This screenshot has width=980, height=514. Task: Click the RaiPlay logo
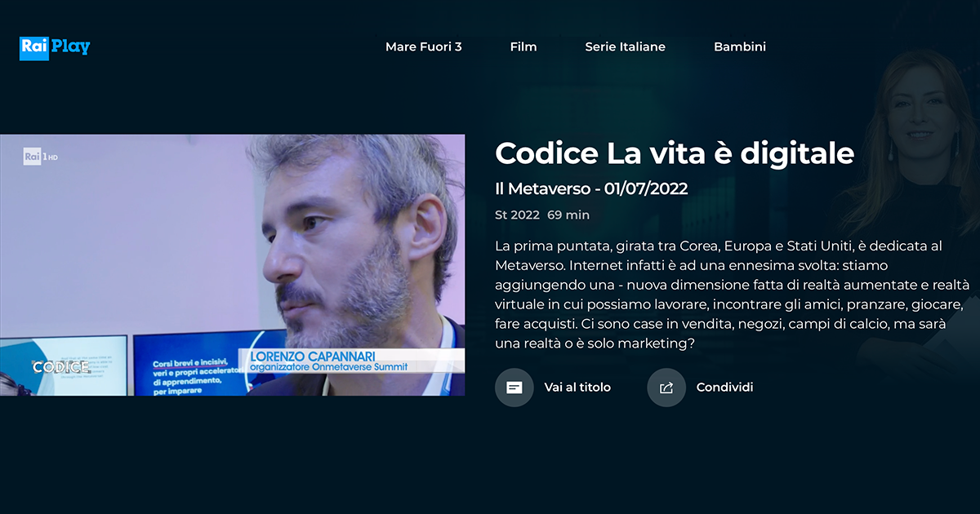coord(55,47)
